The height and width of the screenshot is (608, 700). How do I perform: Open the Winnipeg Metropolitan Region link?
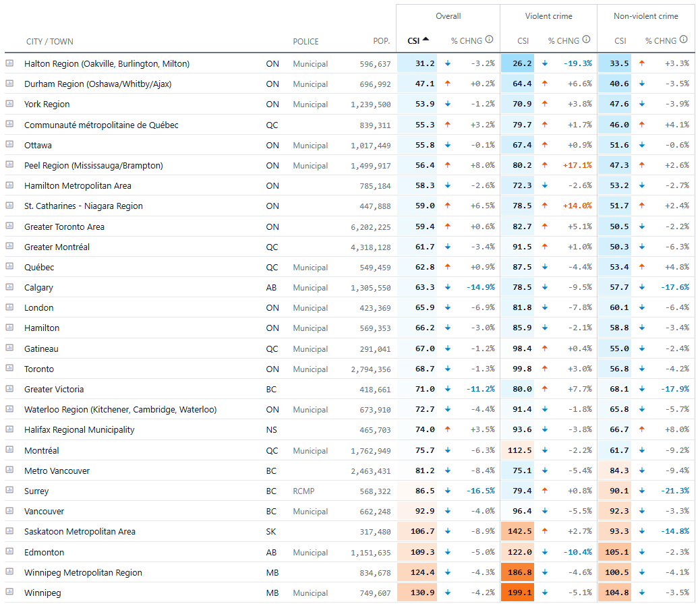tap(83, 572)
